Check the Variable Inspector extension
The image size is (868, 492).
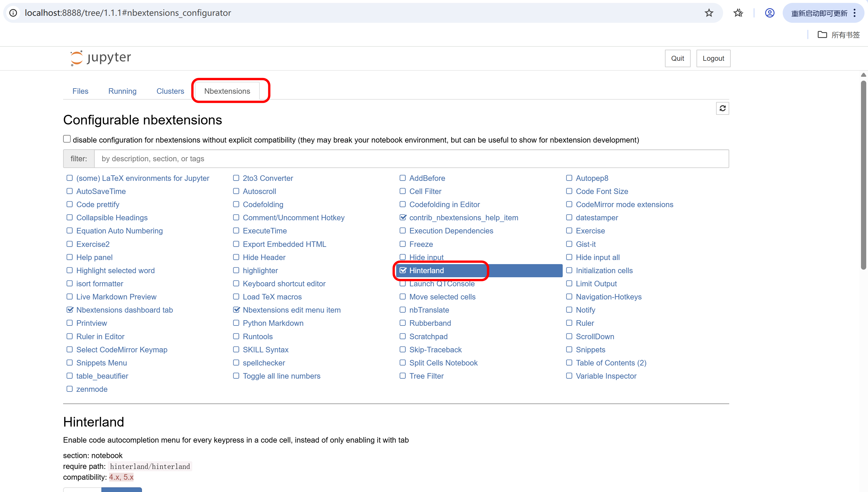click(x=569, y=376)
